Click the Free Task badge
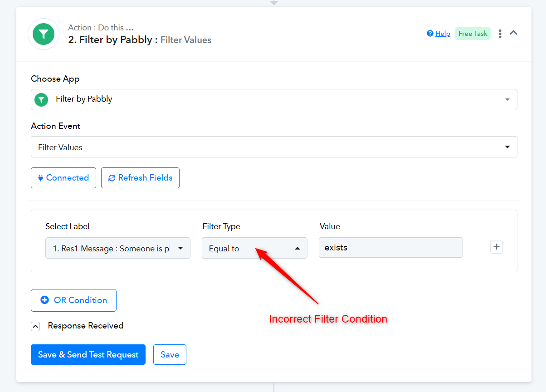This screenshot has width=546, height=392. point(473,34)
